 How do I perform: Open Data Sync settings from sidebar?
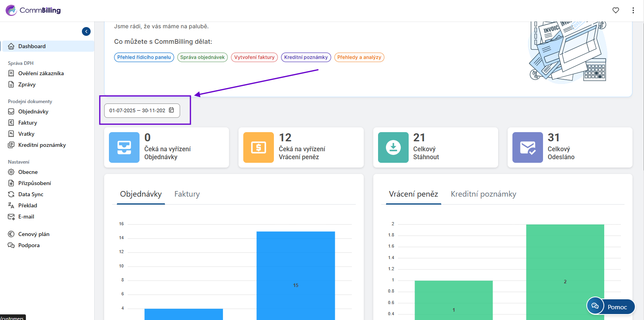31,194
